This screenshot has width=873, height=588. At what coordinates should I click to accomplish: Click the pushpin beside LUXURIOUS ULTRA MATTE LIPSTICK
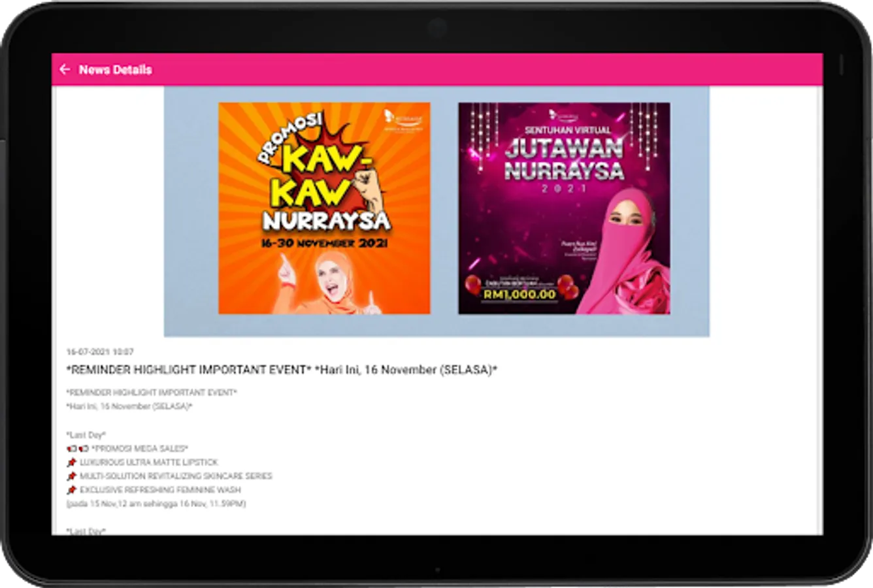point(72,463)
